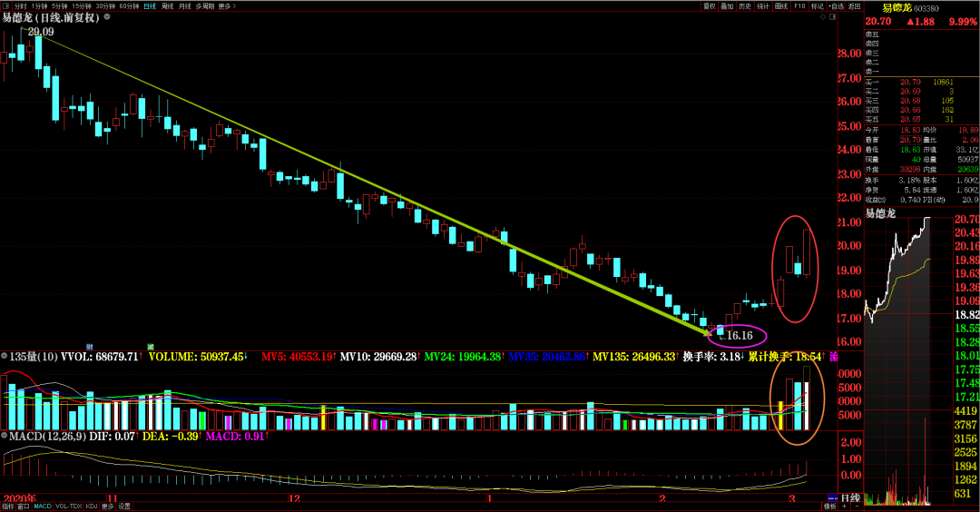
Task: Click the 模板 template button
Action: click(x=830, y=507)
